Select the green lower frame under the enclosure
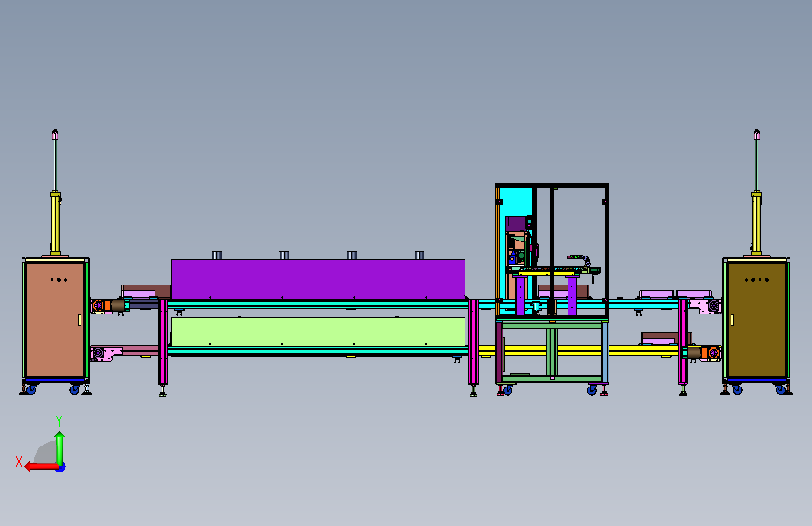 pyautogui.click(x=552, y=352)
